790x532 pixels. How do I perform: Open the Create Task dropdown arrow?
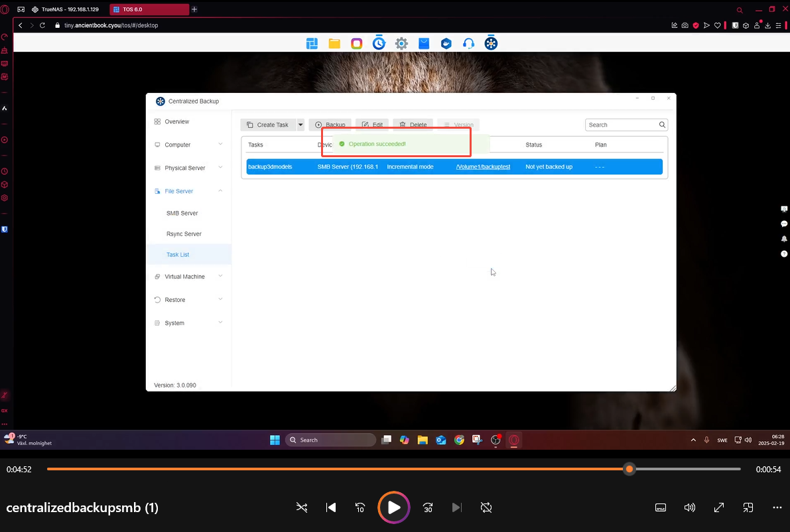coord(300,125)
